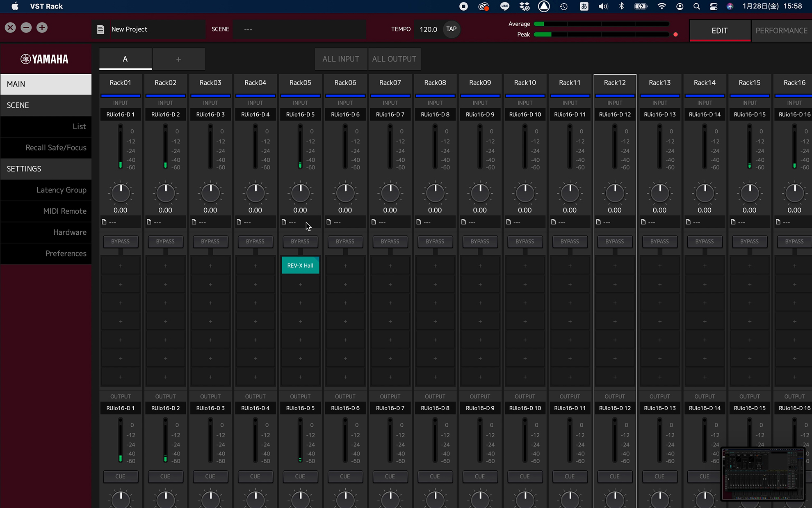Screen dimensions: 812x508
Task: Click the volume speaker menu bar icon
Action: (603, 6)
